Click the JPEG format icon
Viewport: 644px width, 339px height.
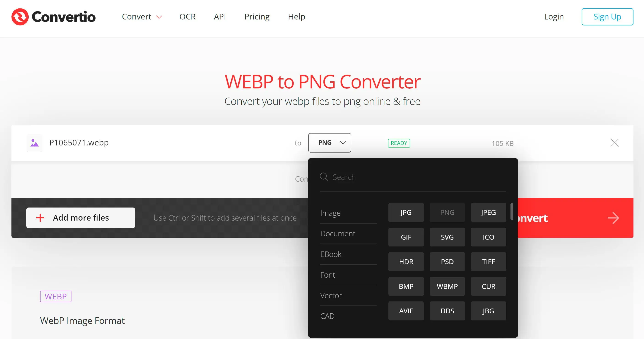pyautogui.click(x=488, y=212)
